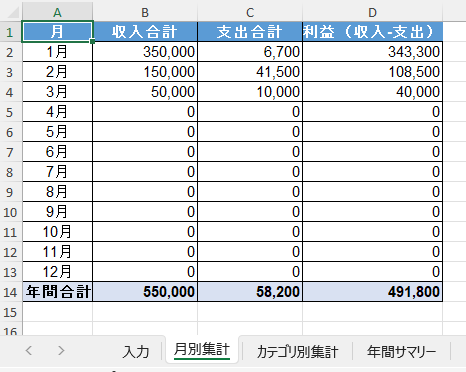Select the 11月 cell

point(57,252)
